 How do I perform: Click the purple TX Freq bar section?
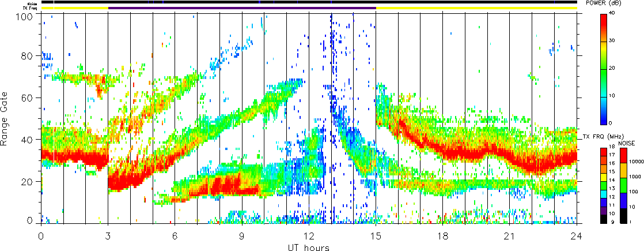coord(242,8)
